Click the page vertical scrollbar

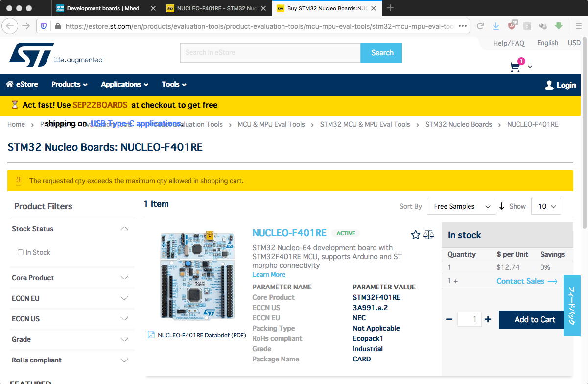[585, 132]
